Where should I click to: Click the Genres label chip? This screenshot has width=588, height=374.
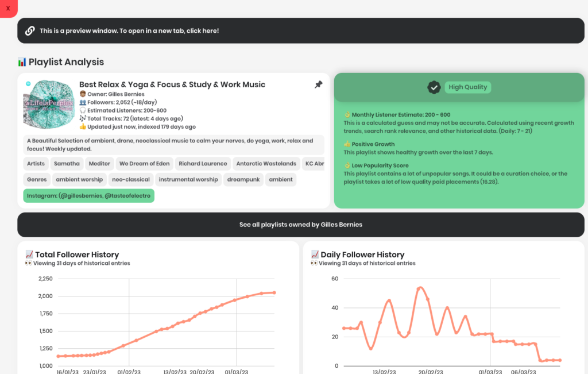(37, 179)
